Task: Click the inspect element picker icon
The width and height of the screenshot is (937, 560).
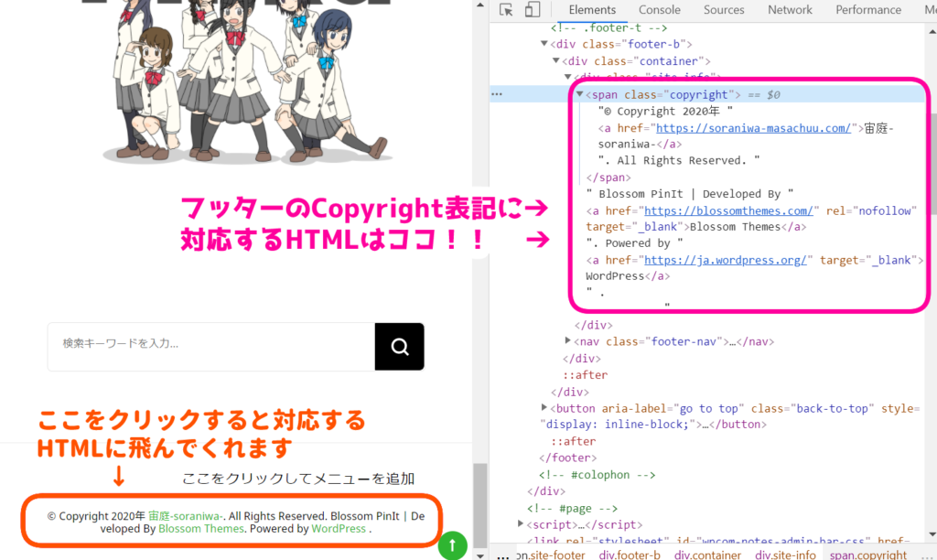Action: click(506, 11)
